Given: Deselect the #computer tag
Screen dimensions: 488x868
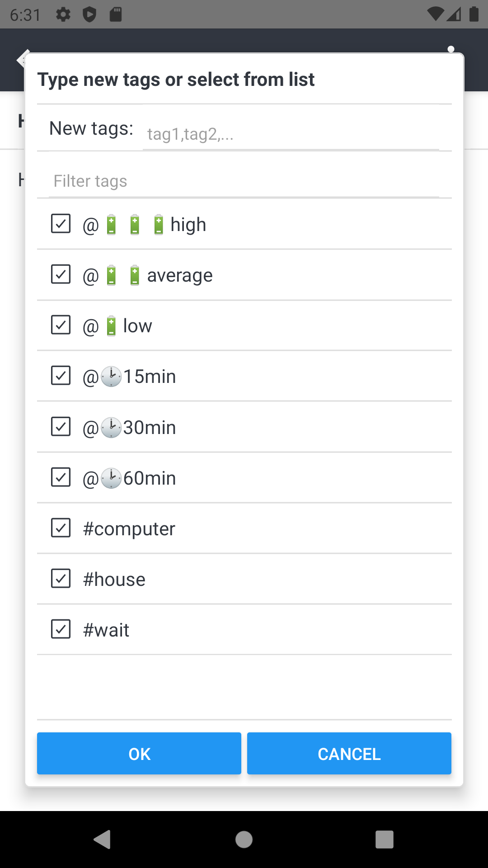Looking at the screenshot, I should tap(60, 527).
